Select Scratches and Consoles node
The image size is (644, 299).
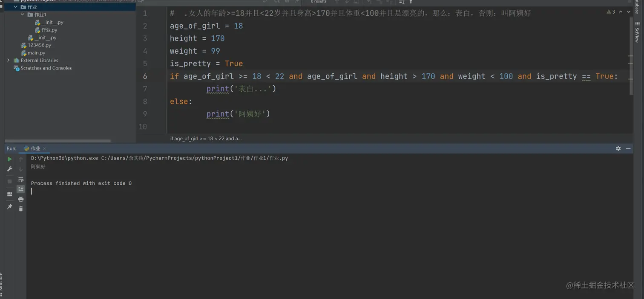point(46,68)
